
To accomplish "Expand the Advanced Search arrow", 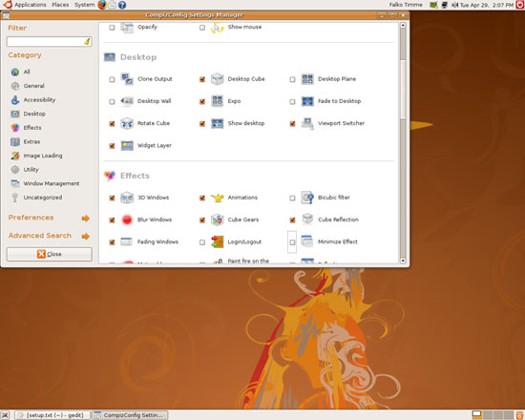I will click(x=86, y=236).
